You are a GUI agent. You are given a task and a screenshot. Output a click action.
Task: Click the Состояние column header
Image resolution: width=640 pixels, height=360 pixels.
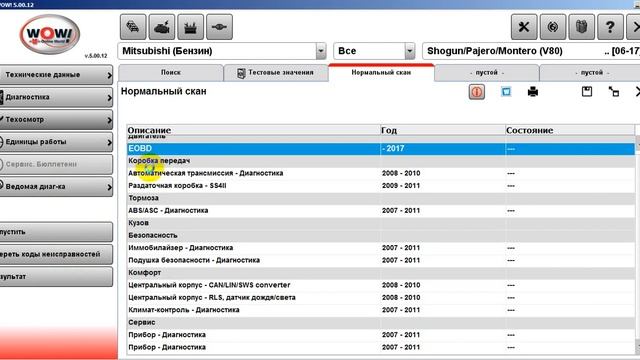coord(570,130)
